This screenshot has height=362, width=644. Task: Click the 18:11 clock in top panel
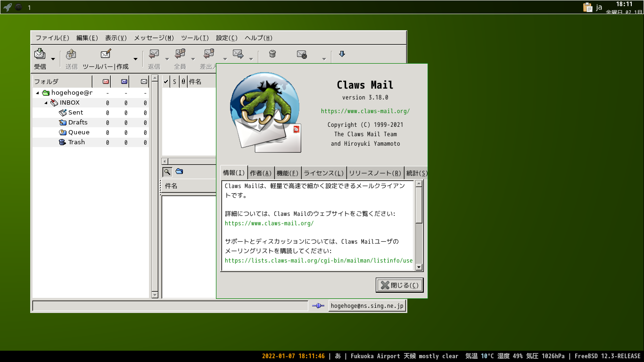click(x=624, y=4)
